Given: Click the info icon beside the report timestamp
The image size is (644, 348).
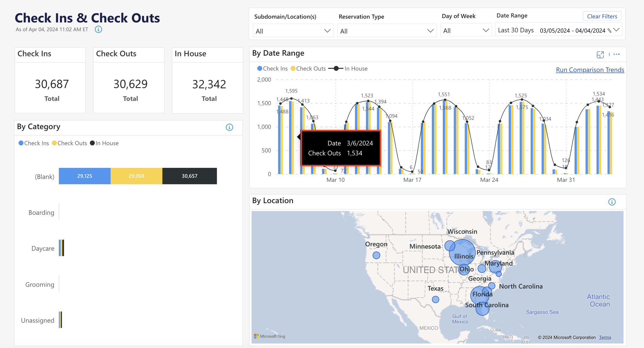Looking at the screenshot, I should tap(98, 29).
